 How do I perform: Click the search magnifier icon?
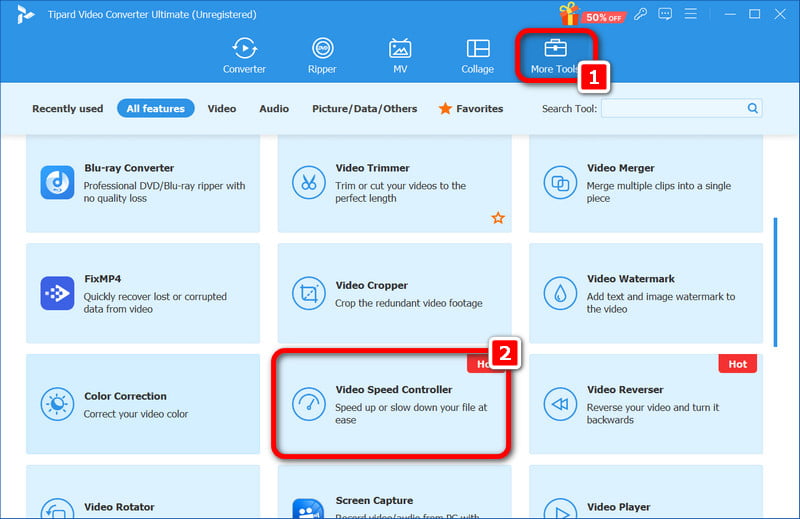tap(753, 108)
